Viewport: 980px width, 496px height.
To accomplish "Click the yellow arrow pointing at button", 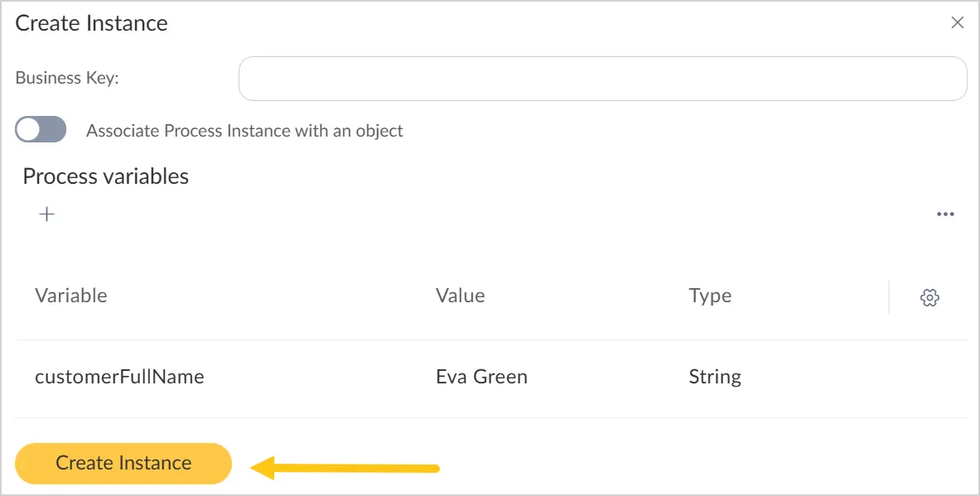I will [x=345, y=467].
